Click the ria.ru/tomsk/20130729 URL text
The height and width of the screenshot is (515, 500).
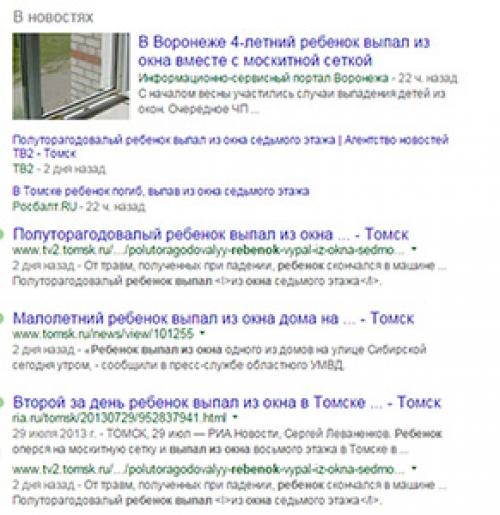[x=119, y=417]
